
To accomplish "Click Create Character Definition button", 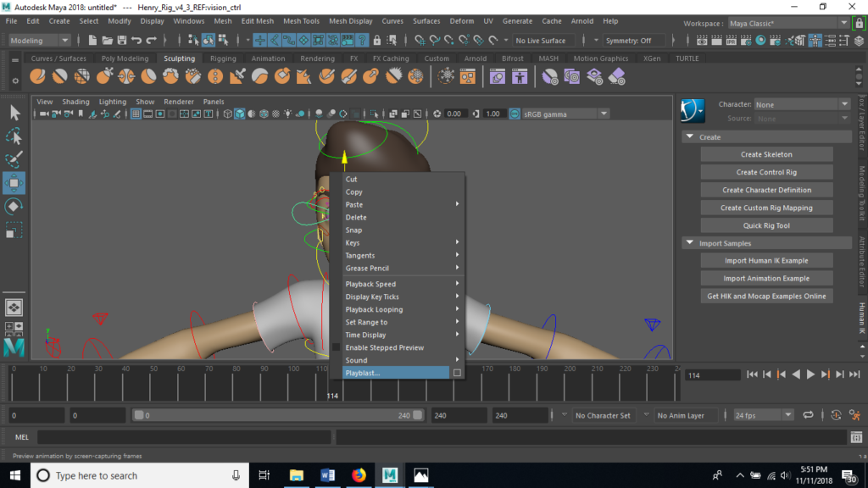I will coord(766,190).
